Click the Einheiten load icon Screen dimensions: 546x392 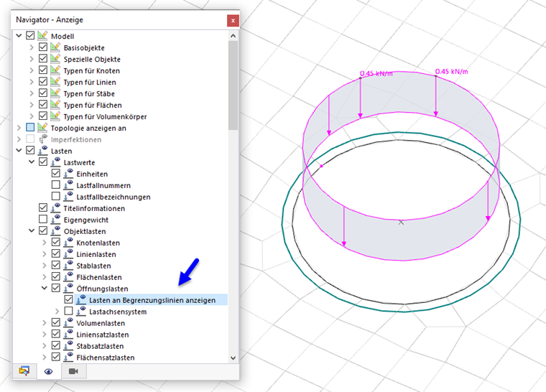tap(68, 174)
